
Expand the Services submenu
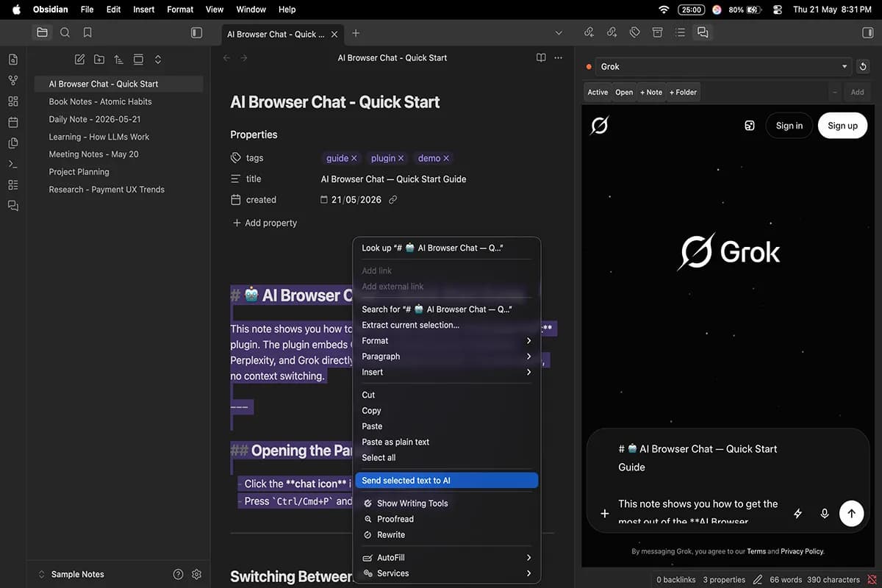tap(446, 573)
